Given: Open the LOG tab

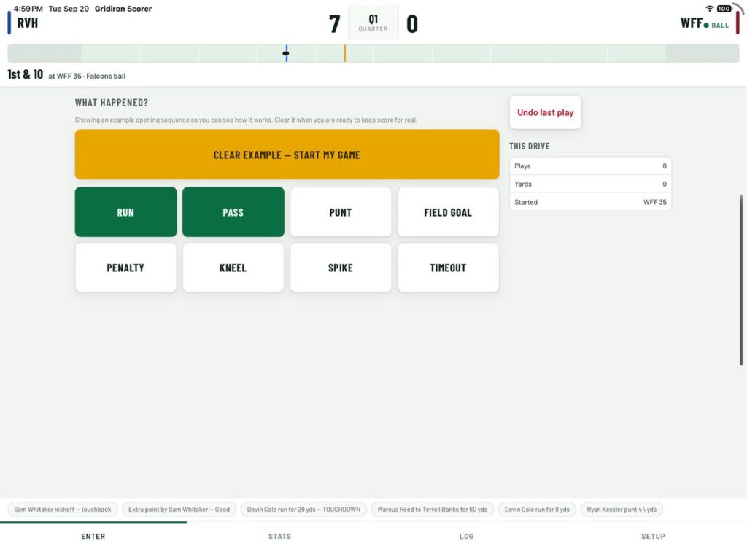Looking at the screenshot, I should (466, 536).
